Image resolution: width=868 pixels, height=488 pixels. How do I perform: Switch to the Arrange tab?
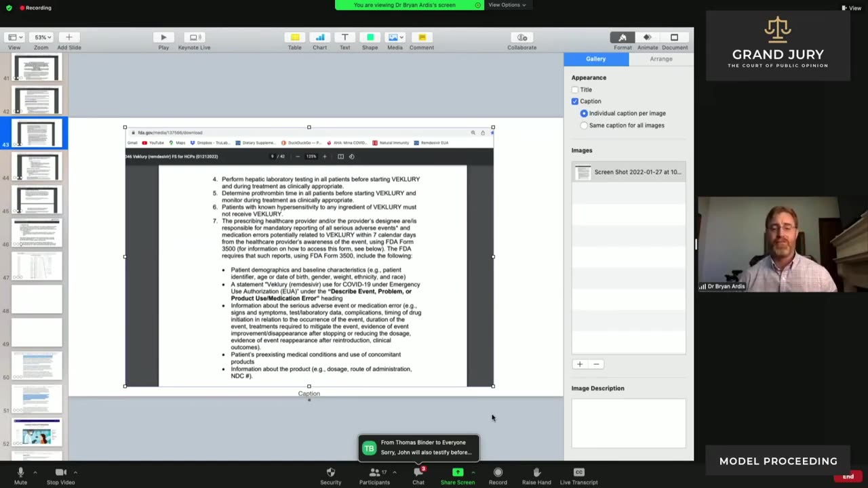(661, 59)
